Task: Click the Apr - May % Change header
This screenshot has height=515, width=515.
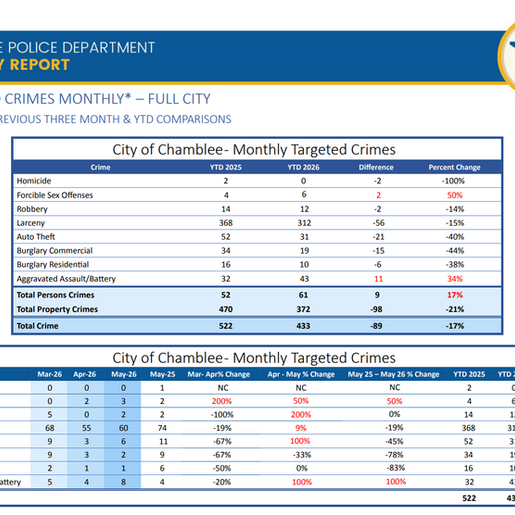Action: 301,374
